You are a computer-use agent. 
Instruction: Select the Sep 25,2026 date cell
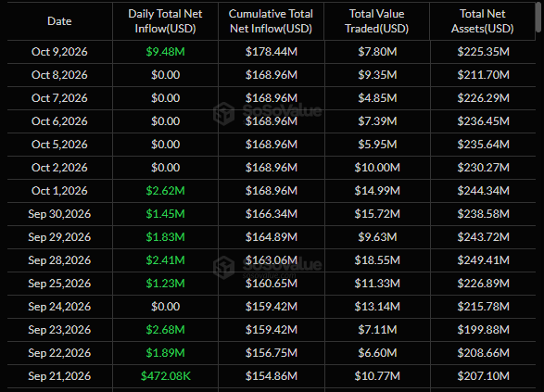[x=59, y=284]
